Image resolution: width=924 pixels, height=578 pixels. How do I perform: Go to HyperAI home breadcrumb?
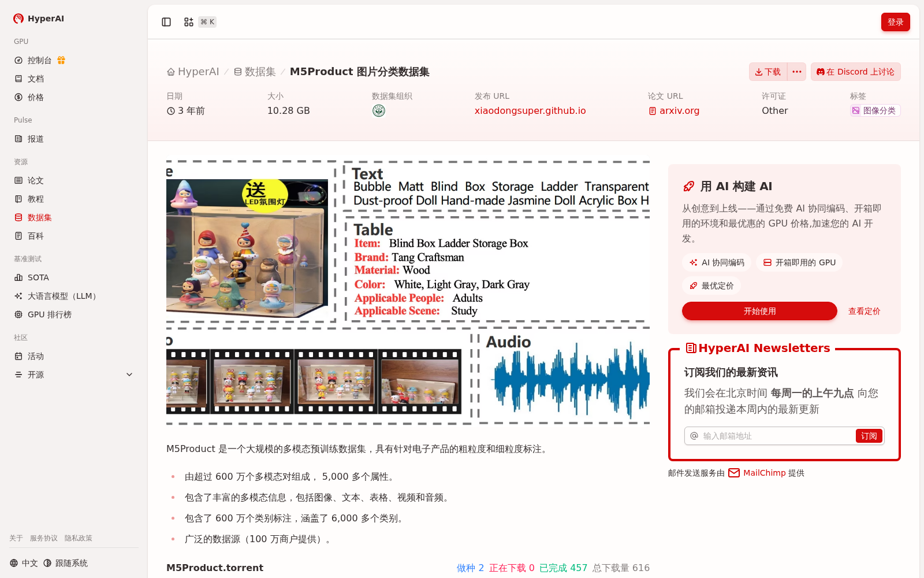click(193, 72)
